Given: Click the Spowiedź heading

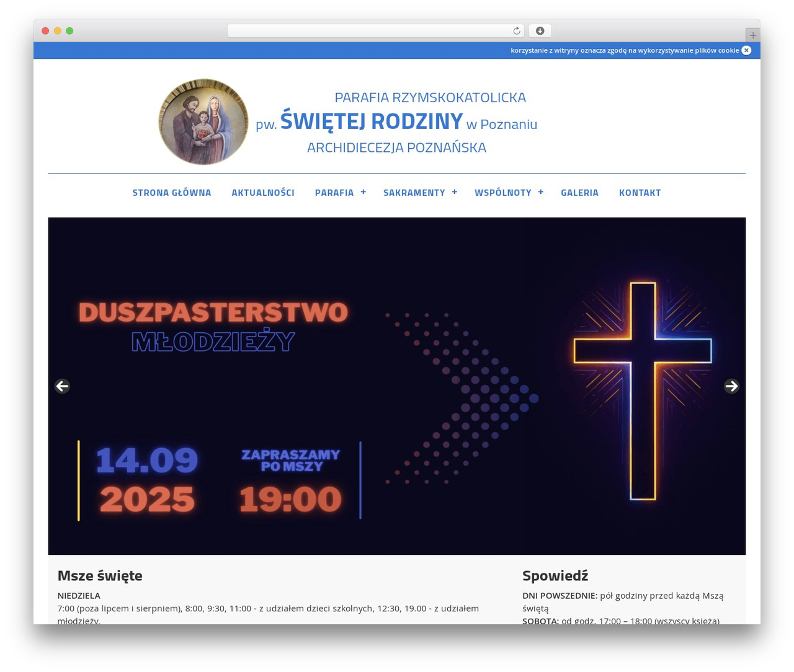Looking at the screenshot, I should (555, 576).
